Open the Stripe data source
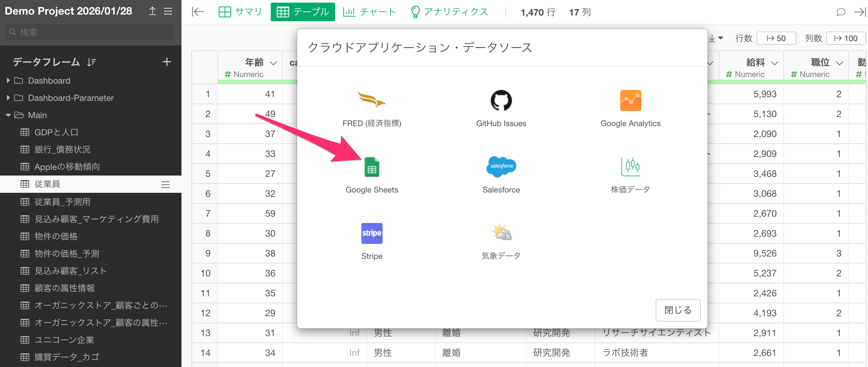The width and height of the screenshot is (868, 367). click(x=372, y=233)
